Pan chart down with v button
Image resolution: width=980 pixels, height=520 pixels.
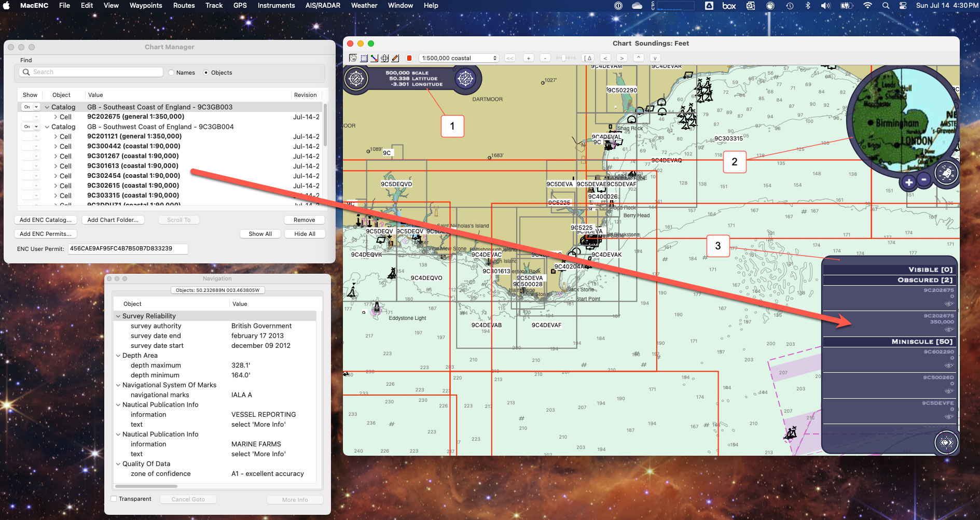click(655, 58)
